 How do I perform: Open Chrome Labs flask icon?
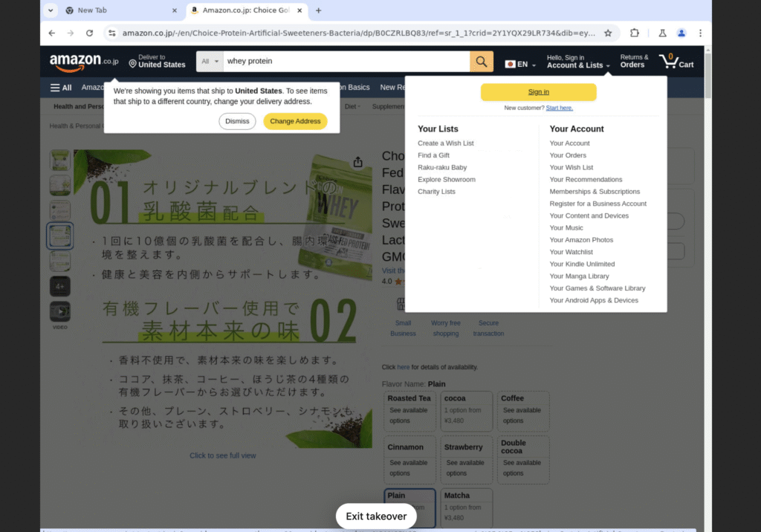pos(662,33)
